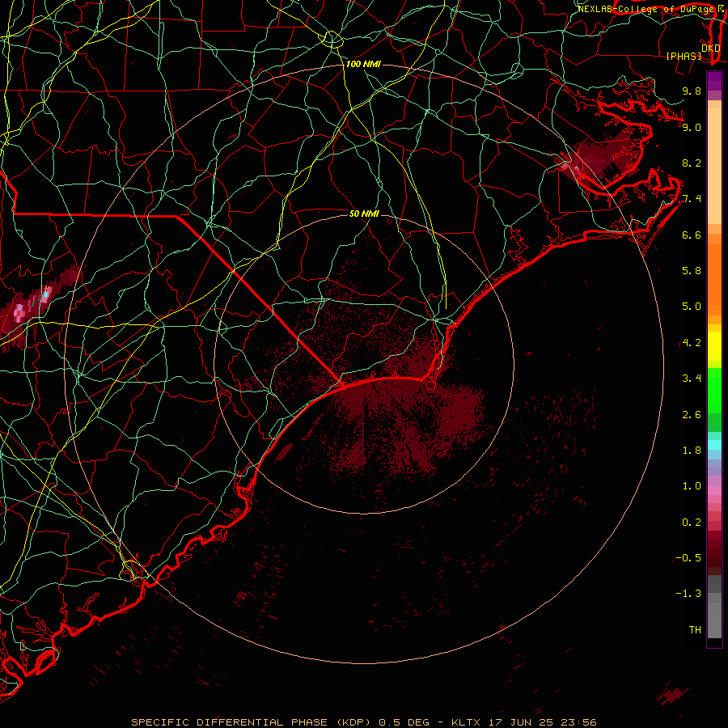This screenshot has width=728, height=728.
Task: Click the [PHAS] product label
Action: pos(684,56)
